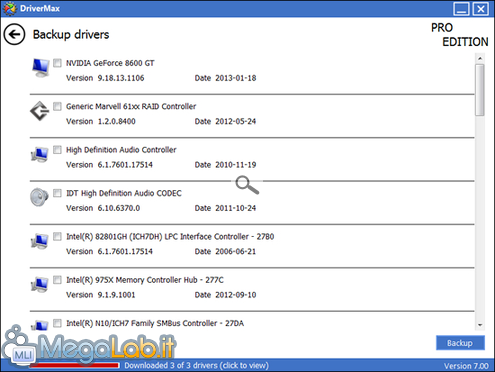Click the IDT Audio CODEC speaker icon

point(39,197)
